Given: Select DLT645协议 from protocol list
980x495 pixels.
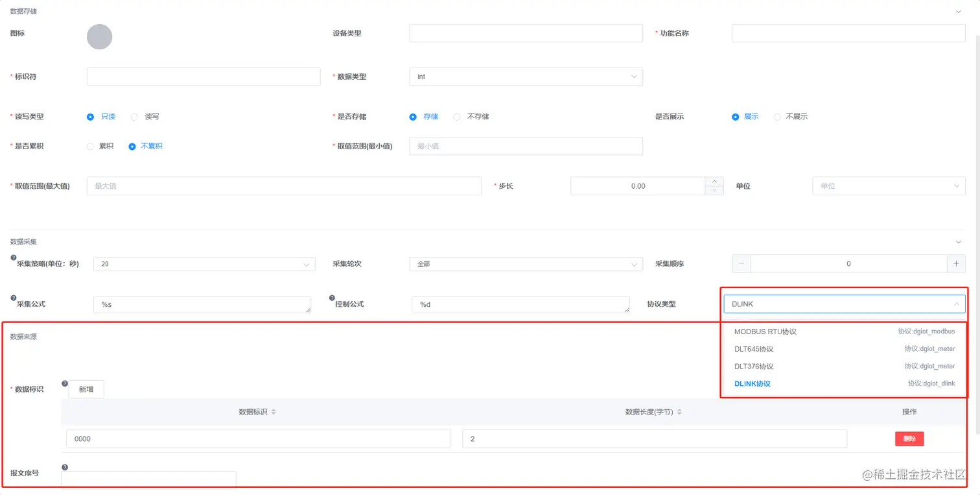Looking at the screenshot, I should click(x=845, y=349).
